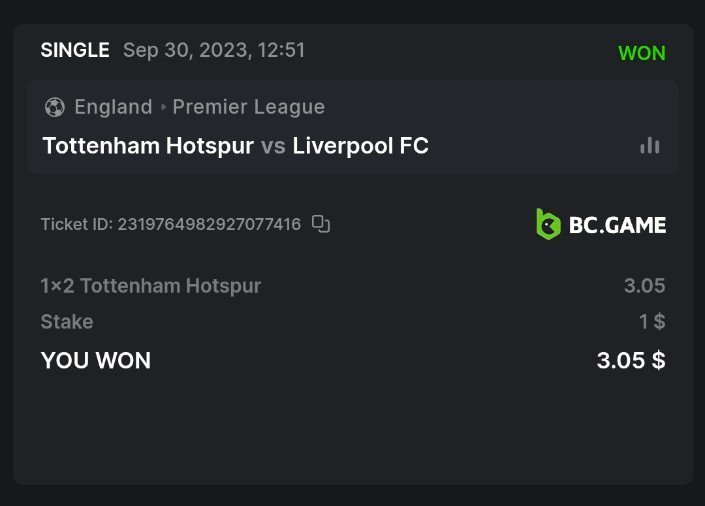Click the 1×2 Tottenham Hotspur selection
The width and height of the screenshot is (705, 506).
151,286
